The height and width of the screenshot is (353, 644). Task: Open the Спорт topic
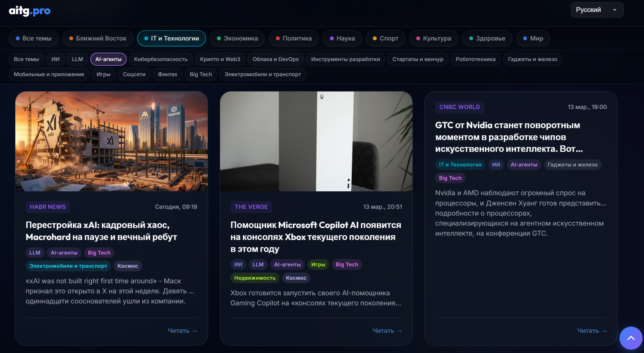[x=386, y=38]
